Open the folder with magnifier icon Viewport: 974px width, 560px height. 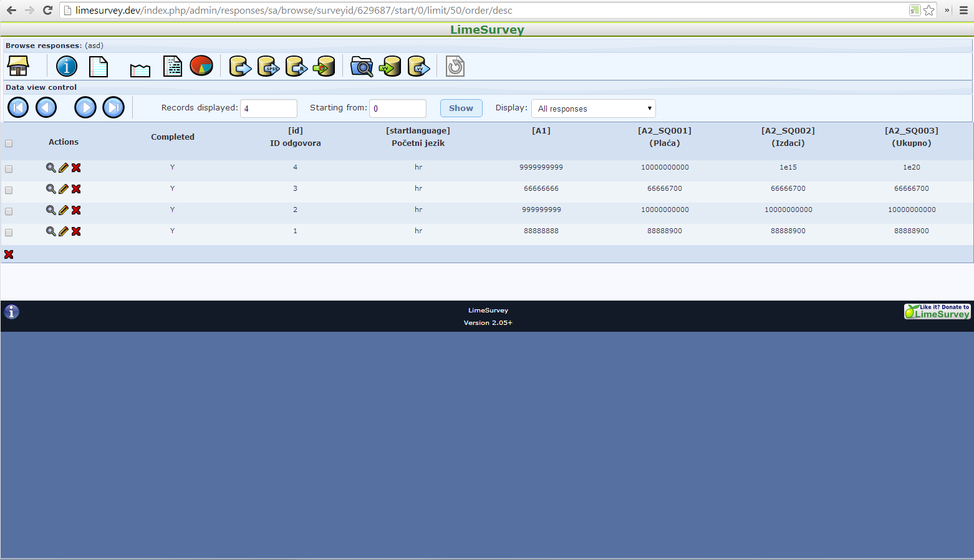(362, 66)
